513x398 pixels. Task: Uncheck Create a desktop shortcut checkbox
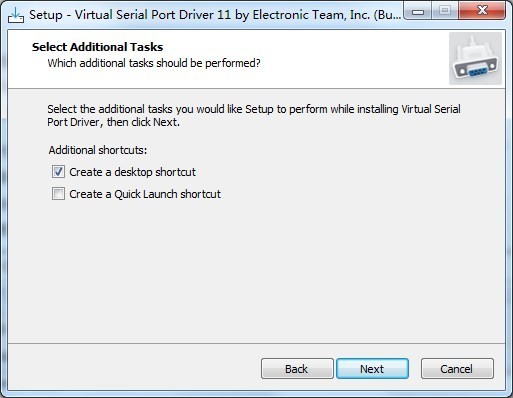58,172
